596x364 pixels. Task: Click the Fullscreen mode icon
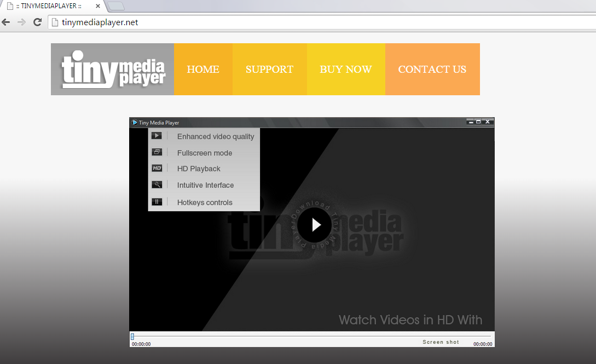[157, 152]
